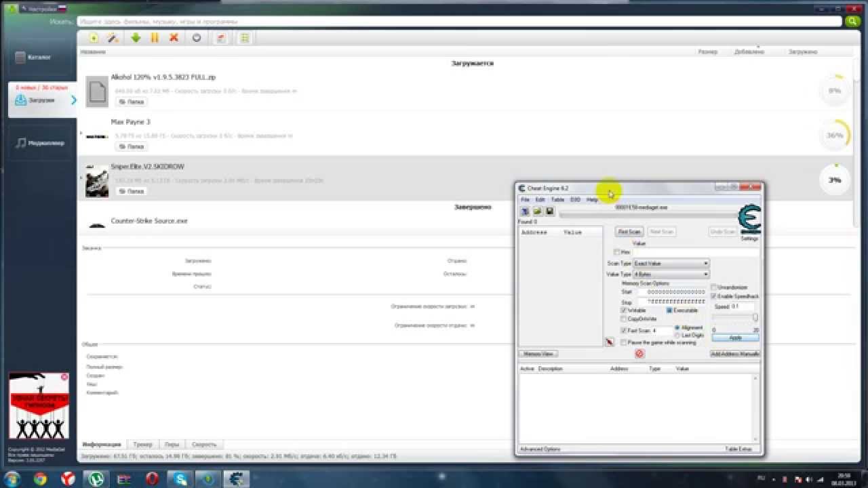Click the Sniper Elite V2 cover thumbnail

pos(97,181)
